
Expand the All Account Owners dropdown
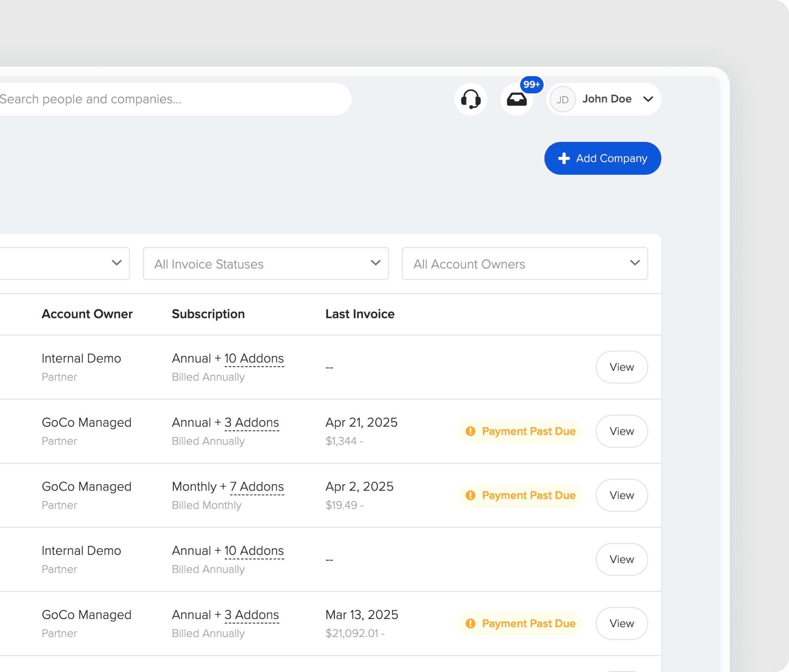[525, 264]
